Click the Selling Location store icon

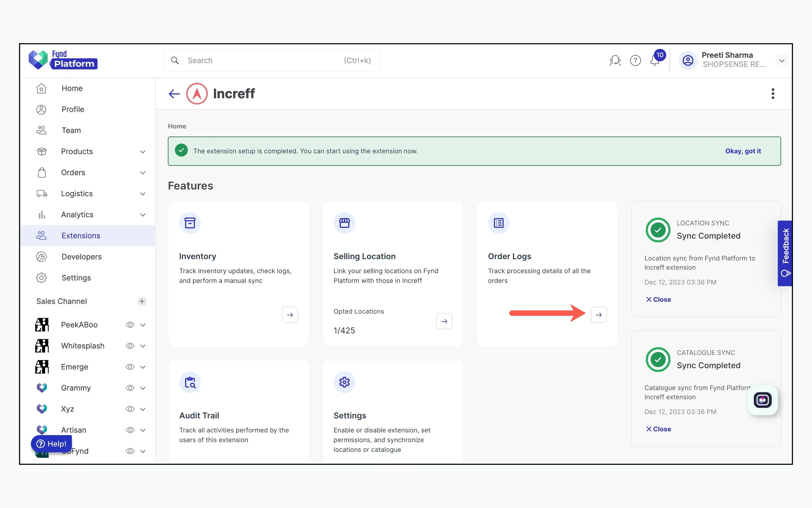pyautogui.click(x=344, y=223)
